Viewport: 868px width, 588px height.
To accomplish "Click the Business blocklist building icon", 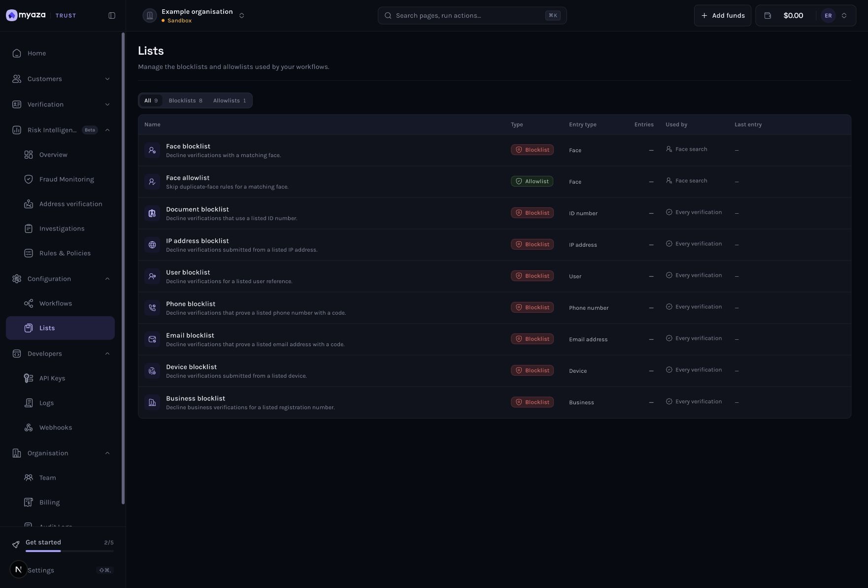I will 152,402.
